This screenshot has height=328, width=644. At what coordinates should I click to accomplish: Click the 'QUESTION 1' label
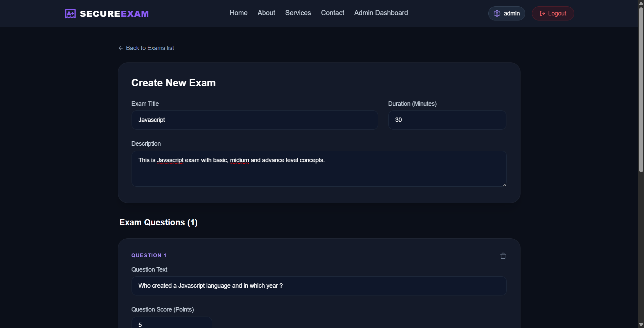(x=149, y=255)
